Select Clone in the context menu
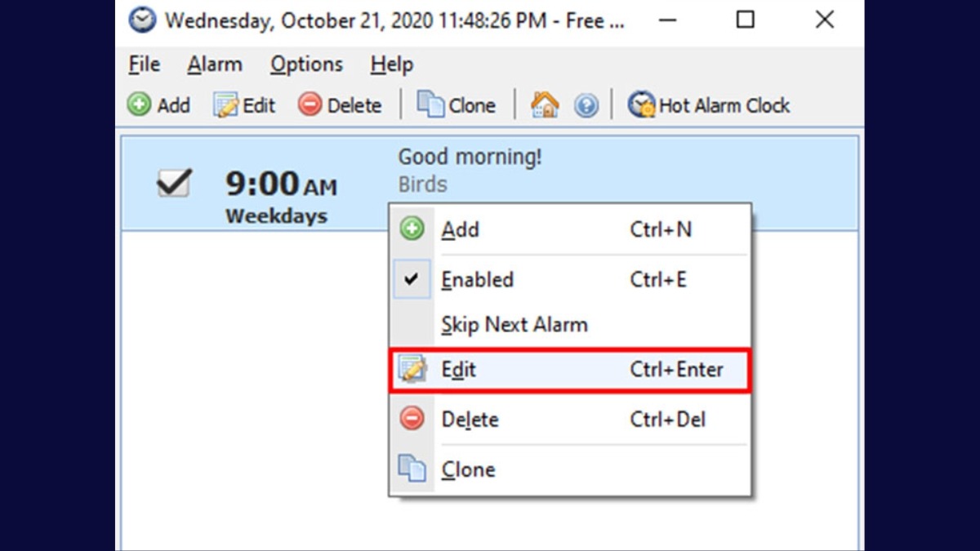Image resolution: width=980 pixels, height=551 pixels. click(x=570, y=469)
